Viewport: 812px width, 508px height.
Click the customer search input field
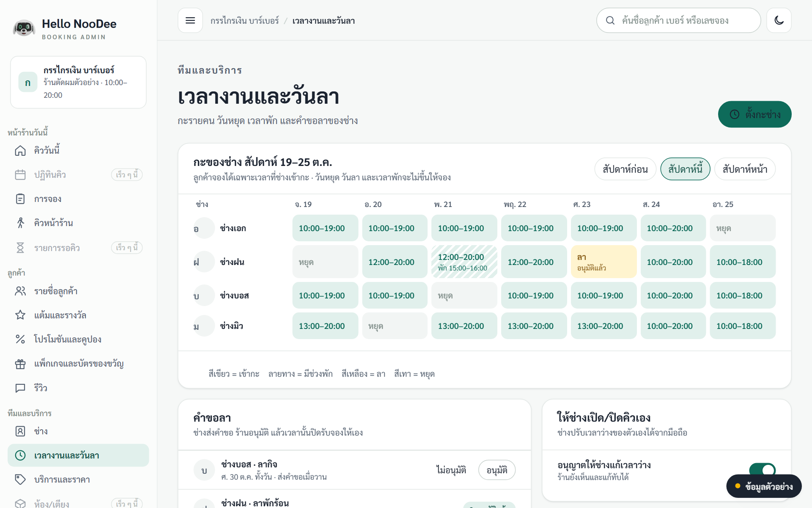click(678, 20)
